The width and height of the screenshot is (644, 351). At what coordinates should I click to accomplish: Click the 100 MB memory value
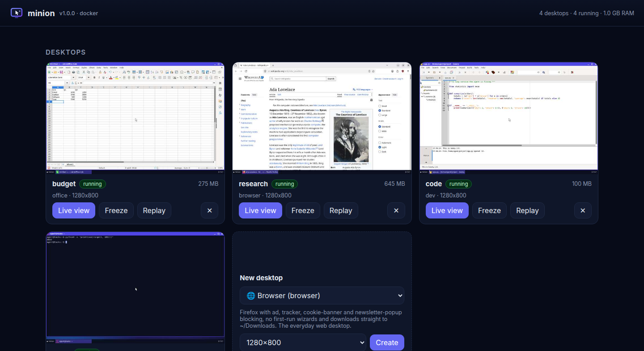pos(582,184)
